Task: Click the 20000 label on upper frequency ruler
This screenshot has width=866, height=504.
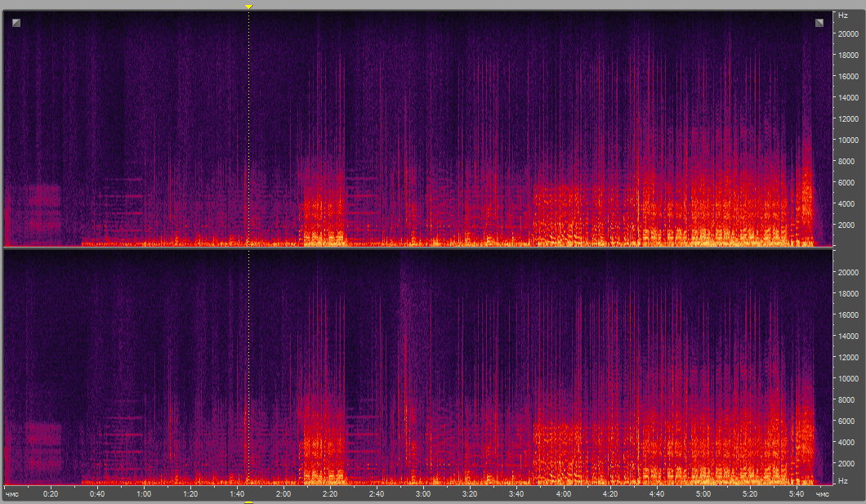Action: pyautogui.click(x=846, y=33)
